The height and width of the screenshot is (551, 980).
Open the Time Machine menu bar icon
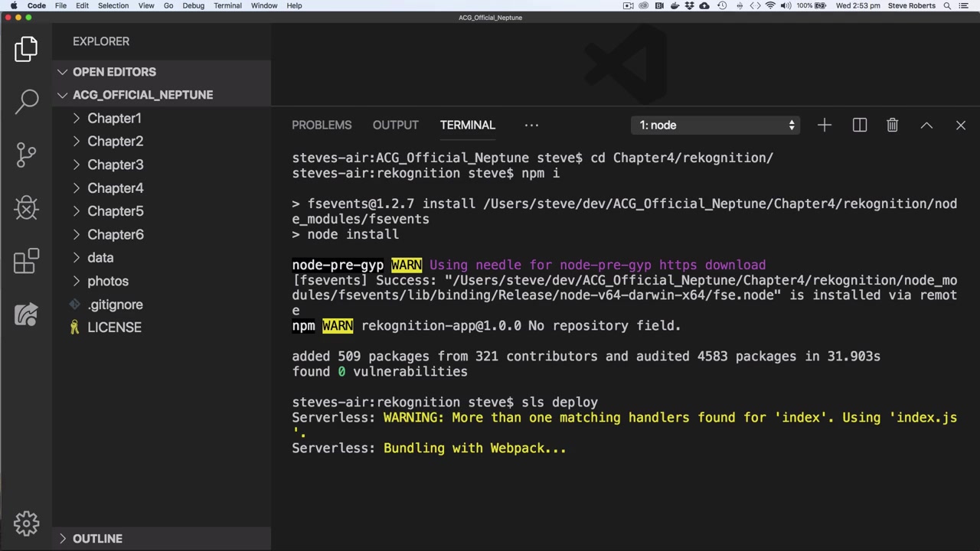click(723, 5)
